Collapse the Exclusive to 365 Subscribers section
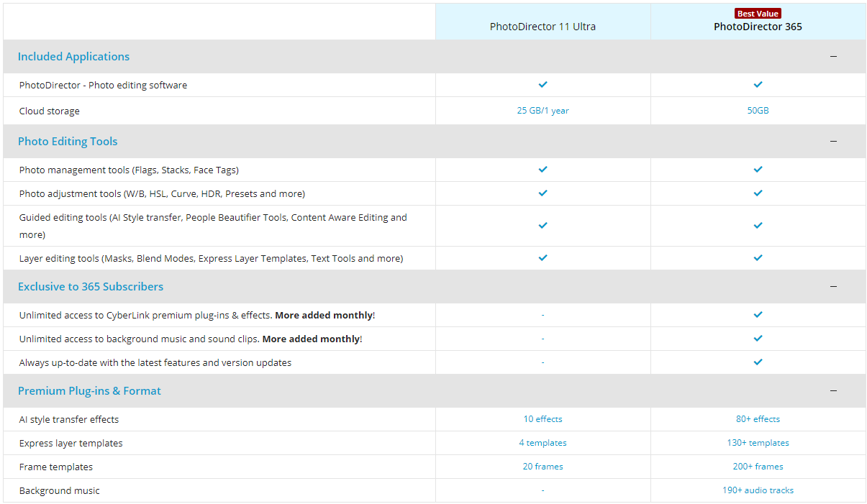This screenshot has width=867, height=504. pos(833,286)
